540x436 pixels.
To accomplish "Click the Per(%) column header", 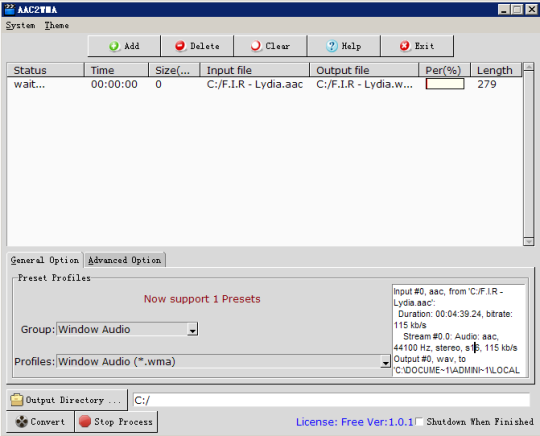I will [x=444, y=70].
